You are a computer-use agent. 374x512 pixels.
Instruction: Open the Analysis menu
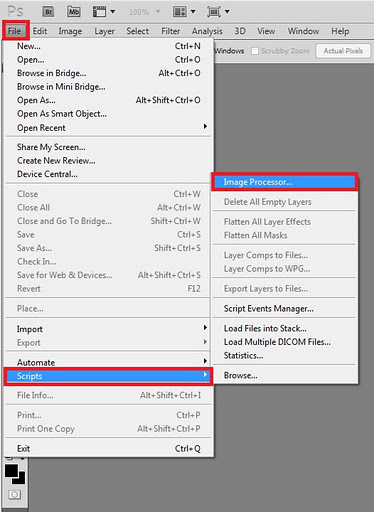tap(207, 31)
